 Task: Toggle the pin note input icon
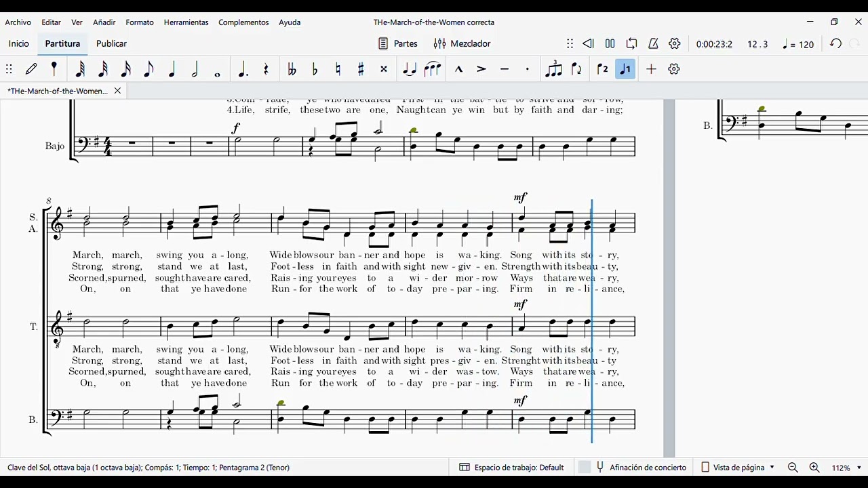54,69
